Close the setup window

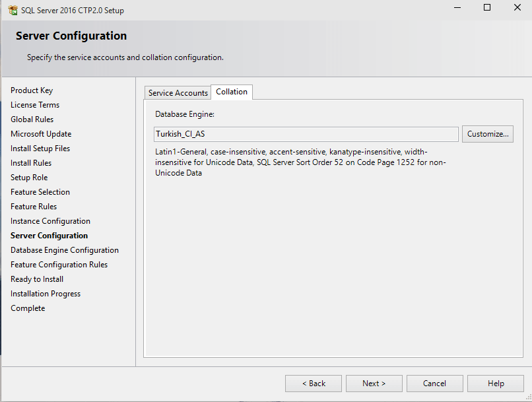(517, 7)
